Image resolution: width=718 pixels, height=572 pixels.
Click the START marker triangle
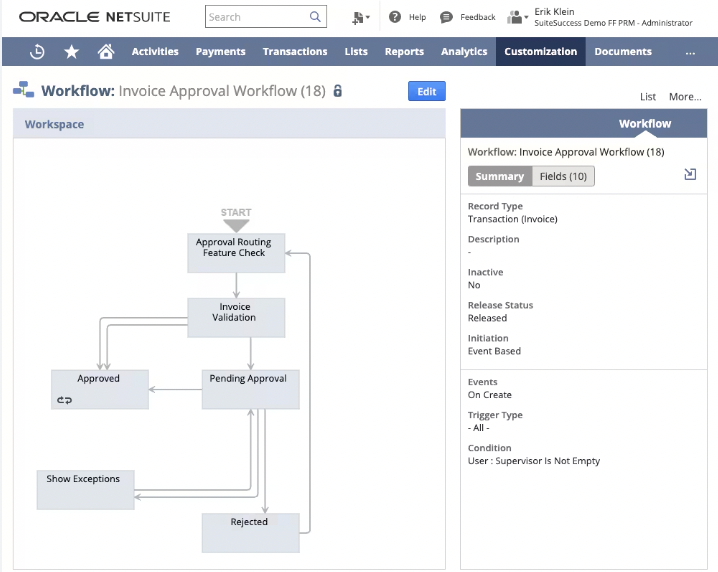pos(236,225)
